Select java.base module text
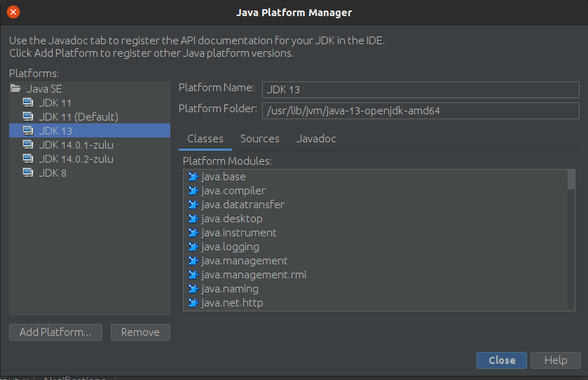The height and width of the screenshot is (380, 588). tap(224, 176)
